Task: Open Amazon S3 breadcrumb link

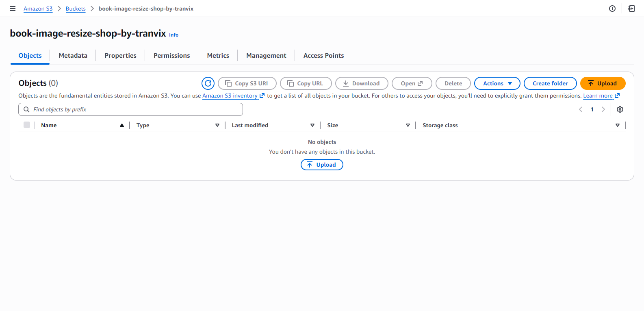Action: [x=38, y=9]
